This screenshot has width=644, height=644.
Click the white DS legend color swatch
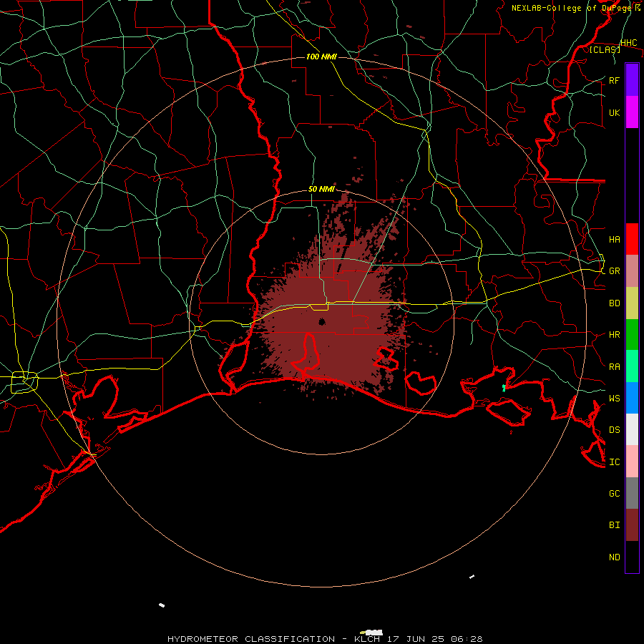pos(632,429)
